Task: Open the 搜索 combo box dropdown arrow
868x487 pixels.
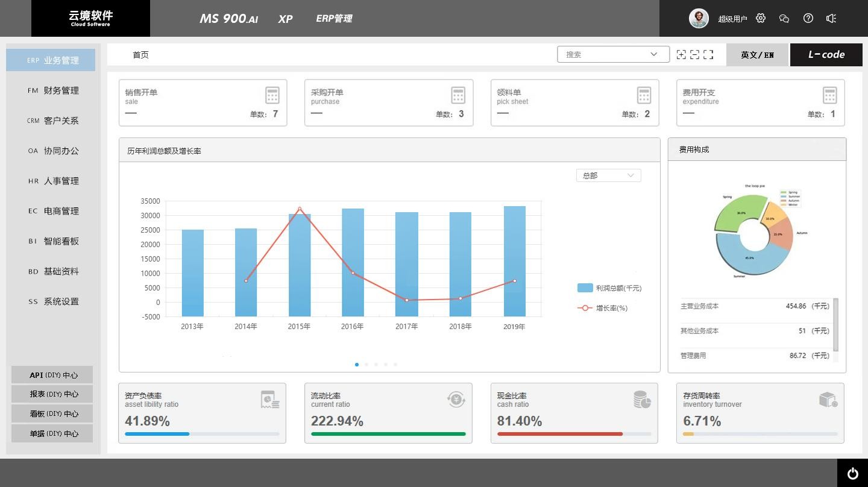Action: tap(654, 54)
